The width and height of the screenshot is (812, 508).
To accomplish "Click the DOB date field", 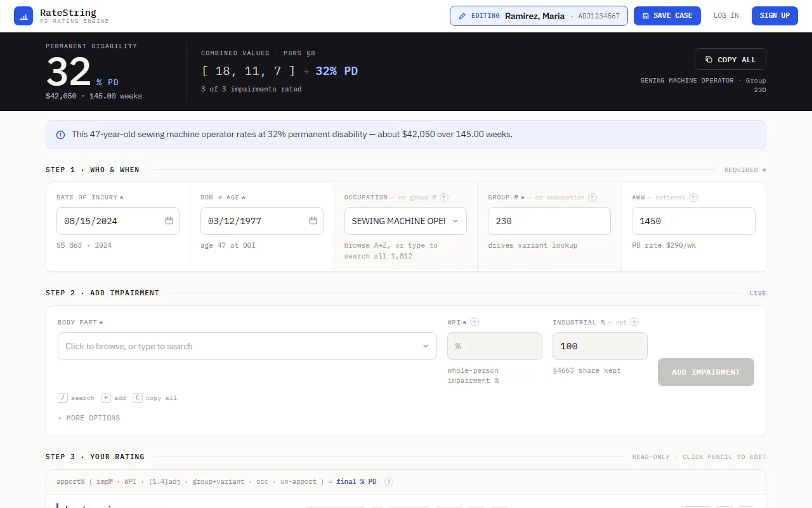I will [262, 221].
